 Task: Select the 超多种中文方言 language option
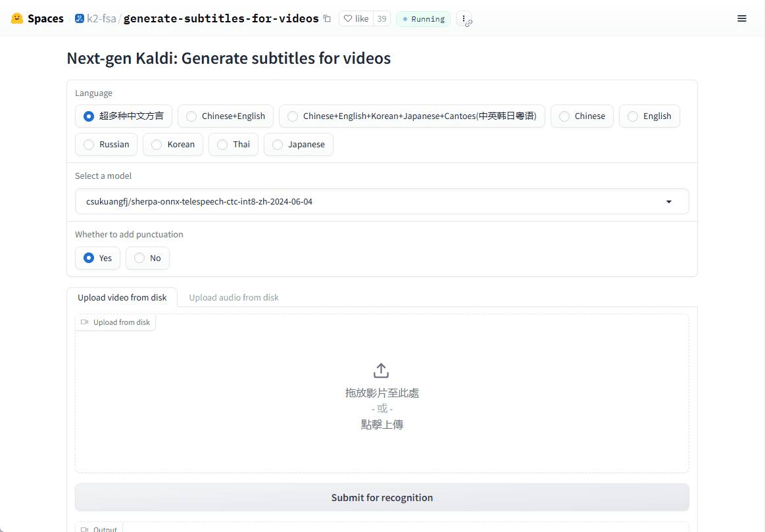124,116
